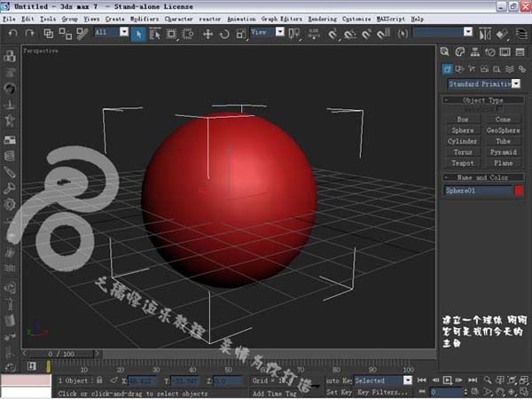Toggle the Selection Lock padlock icon
This screenshot has width=532, height=399.
(99, 380)
